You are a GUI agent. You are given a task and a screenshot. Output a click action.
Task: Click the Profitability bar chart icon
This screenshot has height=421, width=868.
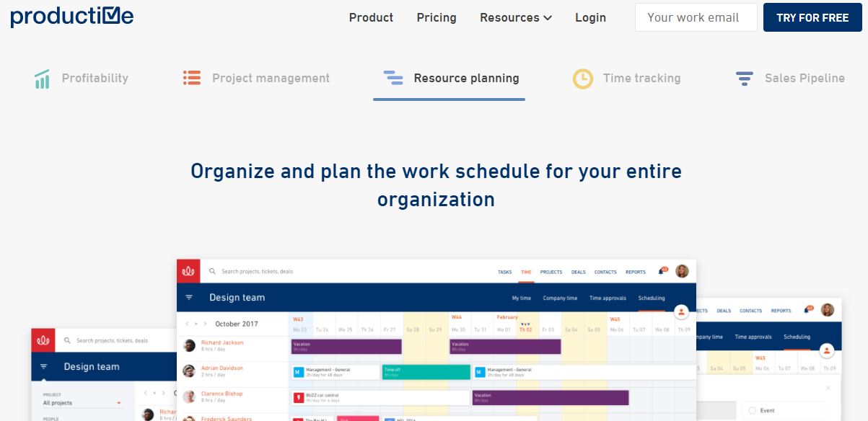(x=42, y=79)
